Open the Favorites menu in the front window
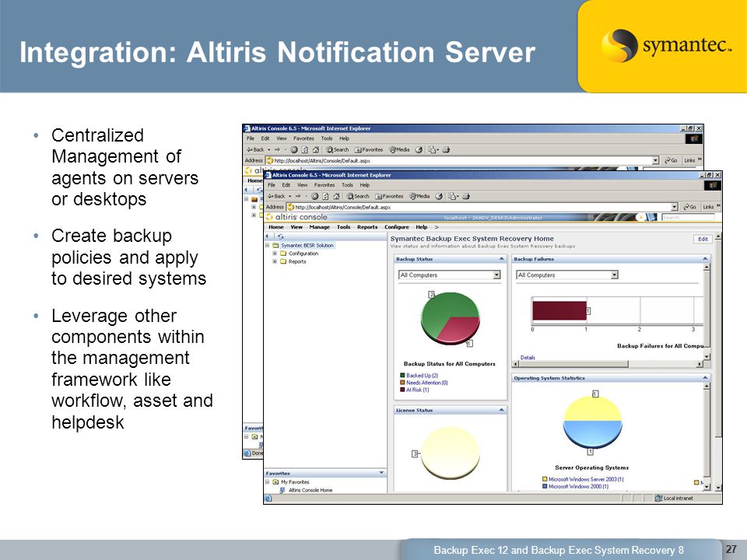The image size is (747, 560). pyautogui.click(x=324, y=185)
